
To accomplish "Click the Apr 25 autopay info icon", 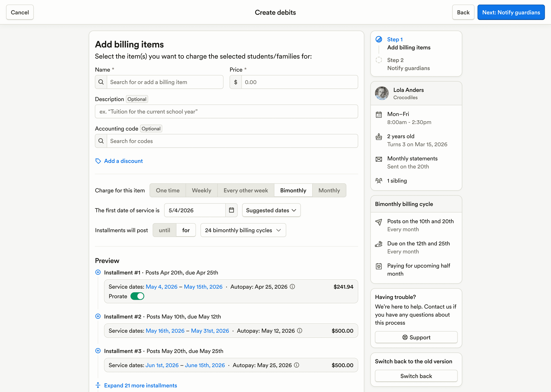I will 292,286.
